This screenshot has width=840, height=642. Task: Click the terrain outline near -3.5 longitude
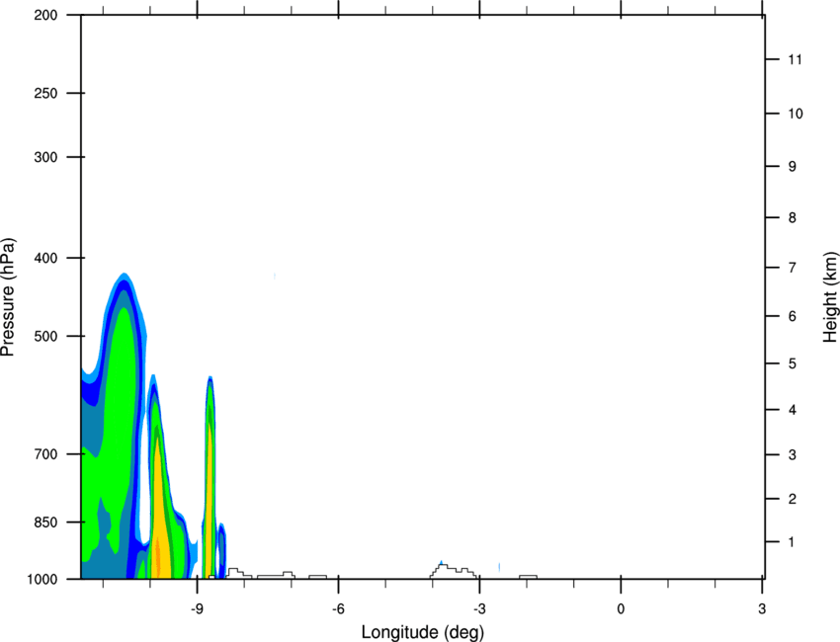(x=454, y=571)
